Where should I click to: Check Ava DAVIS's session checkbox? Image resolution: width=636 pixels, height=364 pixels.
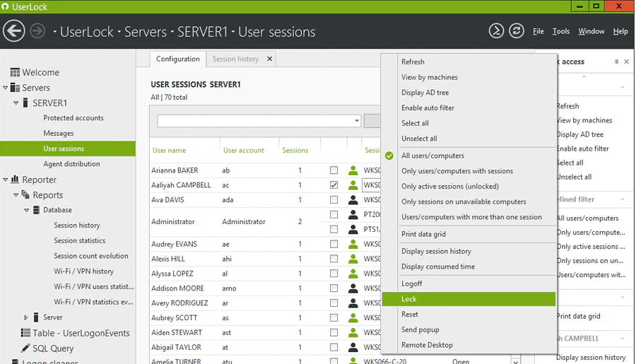click(x=334, y=199)
